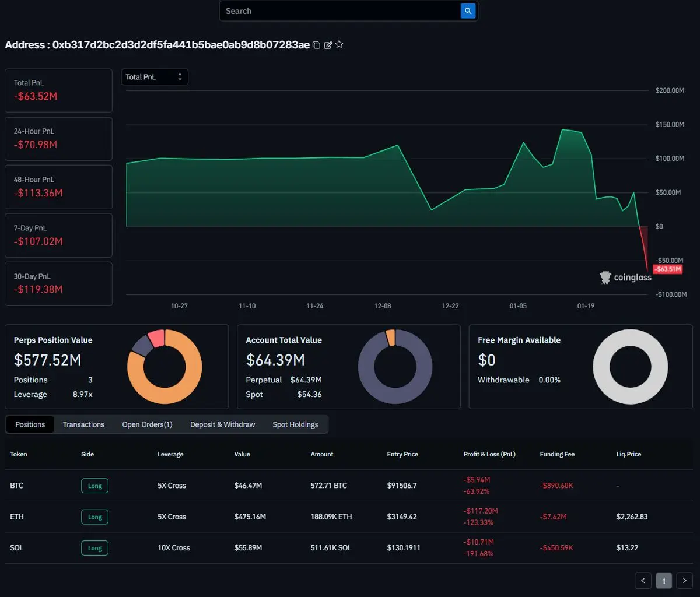Copy the wallet address using copy icon
Image resolution: width=700 pixels, height=597 pixels.
tap(317, 45)
